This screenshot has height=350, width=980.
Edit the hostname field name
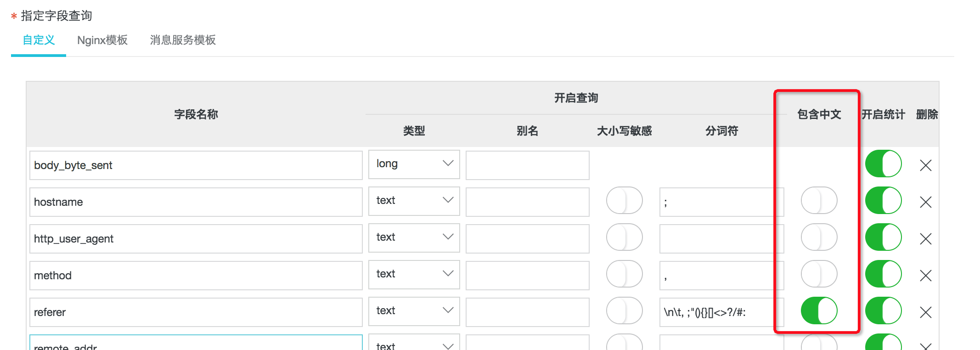point(196,202)
